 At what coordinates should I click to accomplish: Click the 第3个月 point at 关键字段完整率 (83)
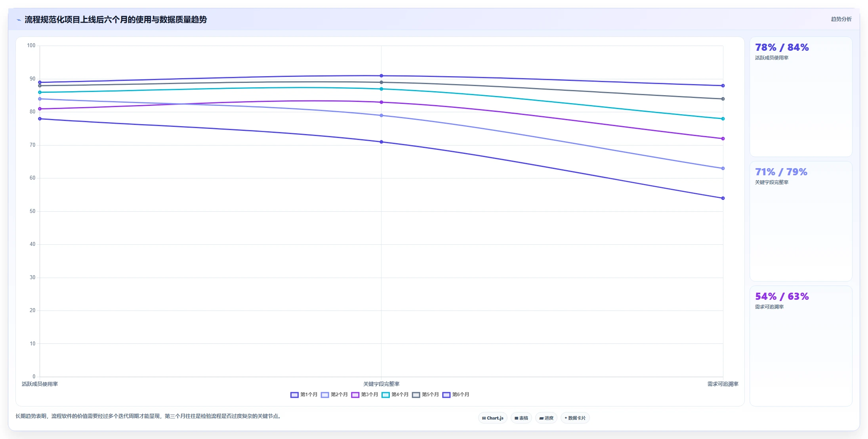382,102
